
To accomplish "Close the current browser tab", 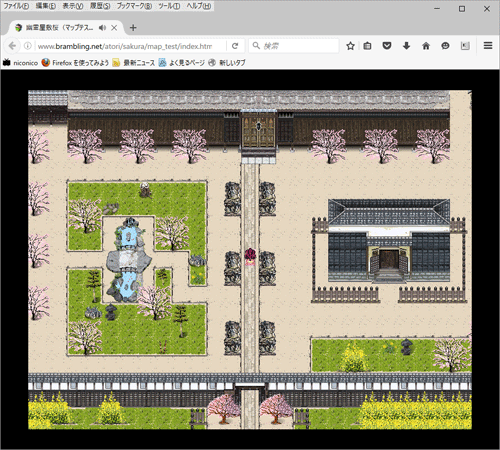I will (x=114, y=28).
